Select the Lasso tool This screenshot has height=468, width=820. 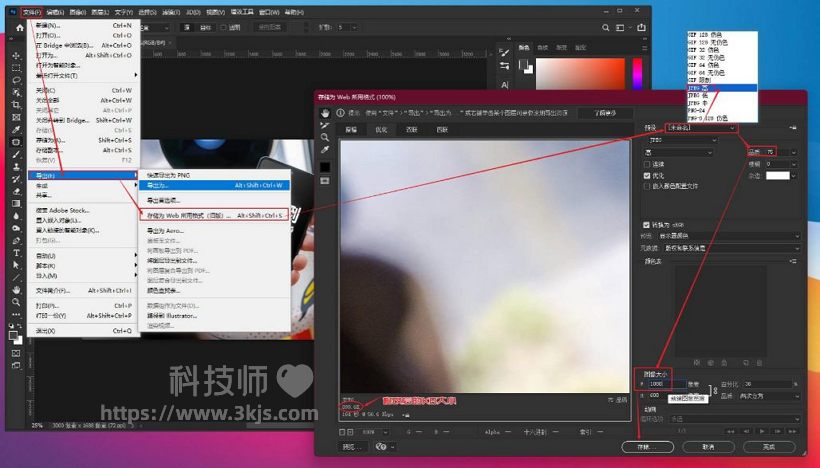tap(16, 80)
